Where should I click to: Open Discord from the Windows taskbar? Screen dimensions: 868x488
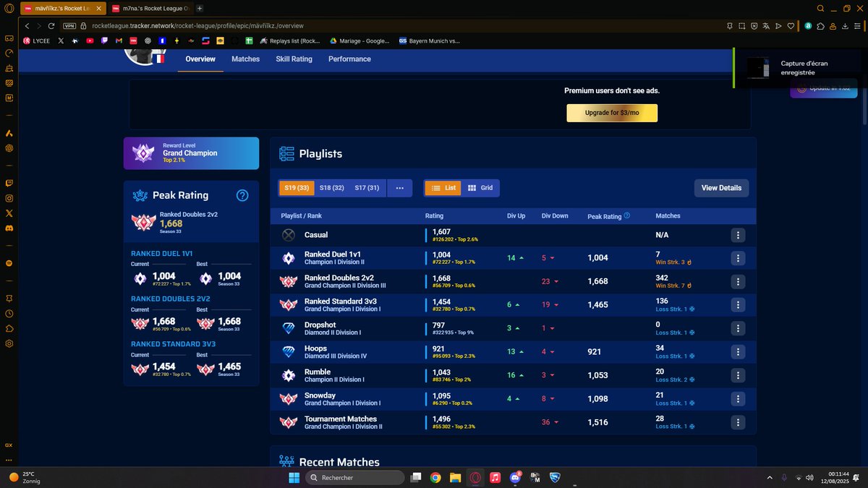click(x=515, y=478)
